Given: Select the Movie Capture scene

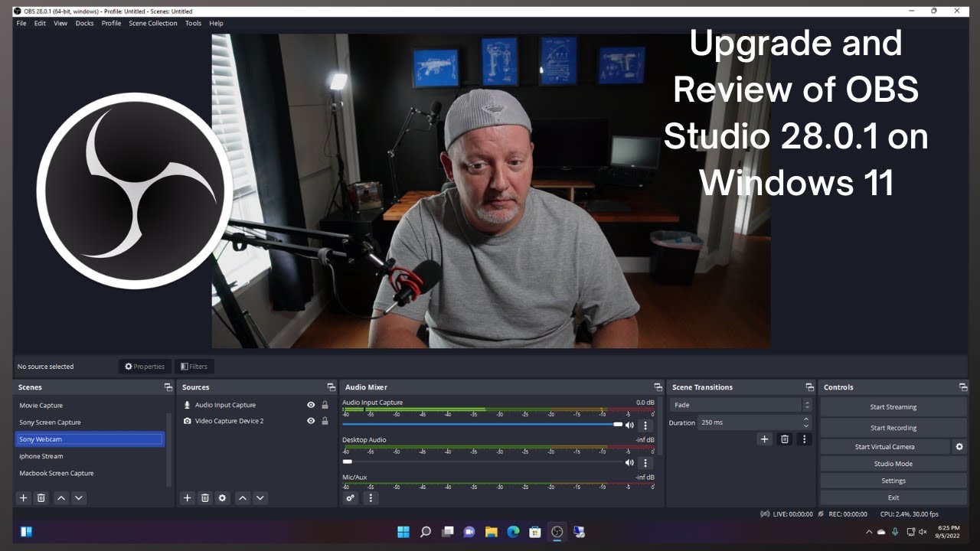Looking at the screenshot, I should (x=90, y=406).
